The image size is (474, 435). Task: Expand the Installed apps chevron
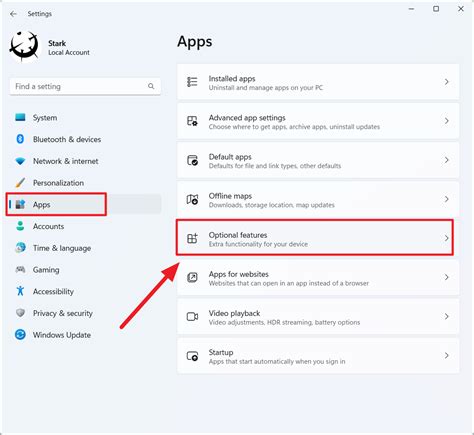pyautogui.click(x=447, y=82)
